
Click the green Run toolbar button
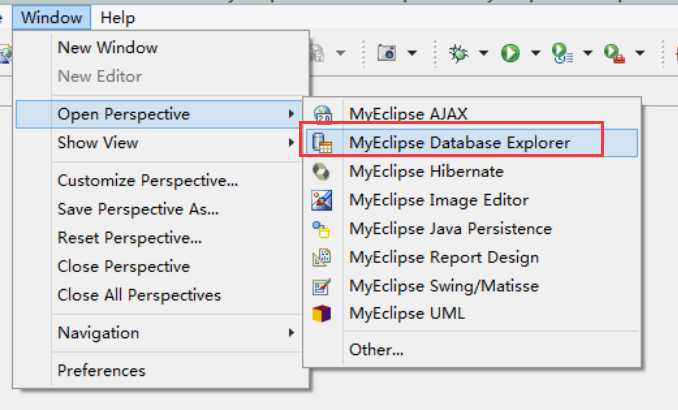(510, 53)
